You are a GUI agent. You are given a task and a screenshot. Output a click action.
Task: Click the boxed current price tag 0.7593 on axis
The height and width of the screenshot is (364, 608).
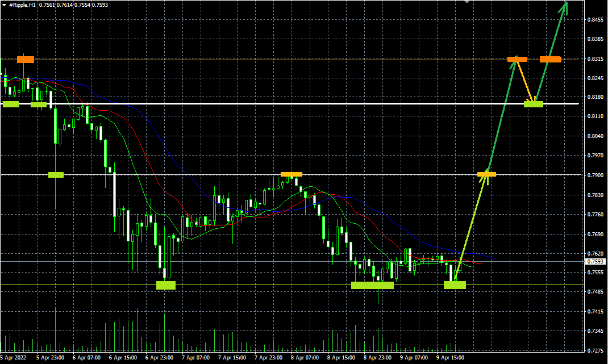click(x=595, y=262)
